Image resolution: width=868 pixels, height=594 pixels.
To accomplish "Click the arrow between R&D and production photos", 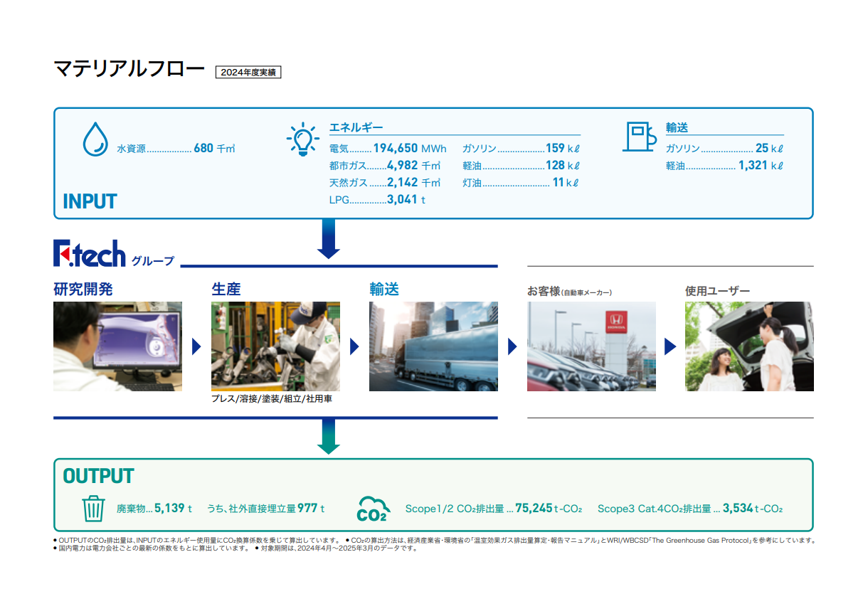I will [197, 347].
